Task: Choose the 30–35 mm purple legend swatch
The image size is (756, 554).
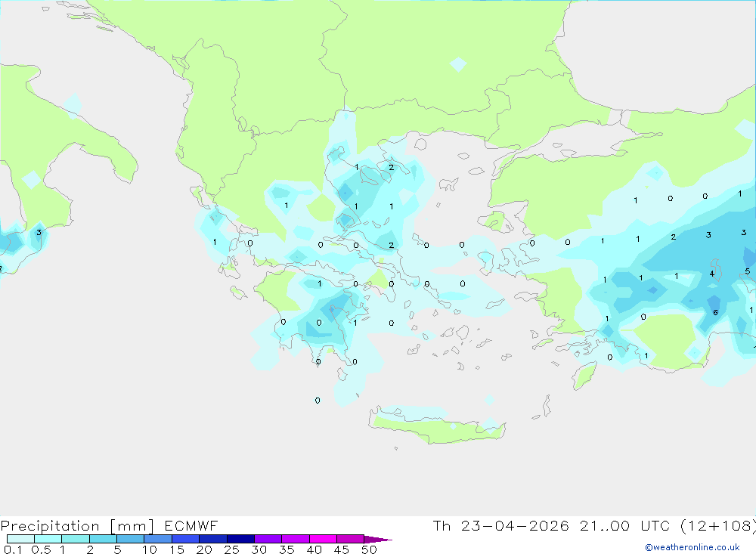Action: pos(268,539)
